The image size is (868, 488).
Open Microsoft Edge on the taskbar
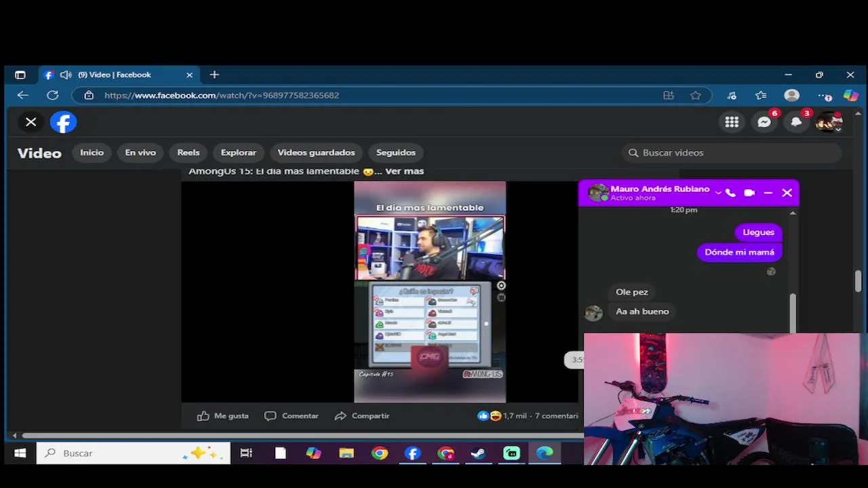tap(545, 453)
